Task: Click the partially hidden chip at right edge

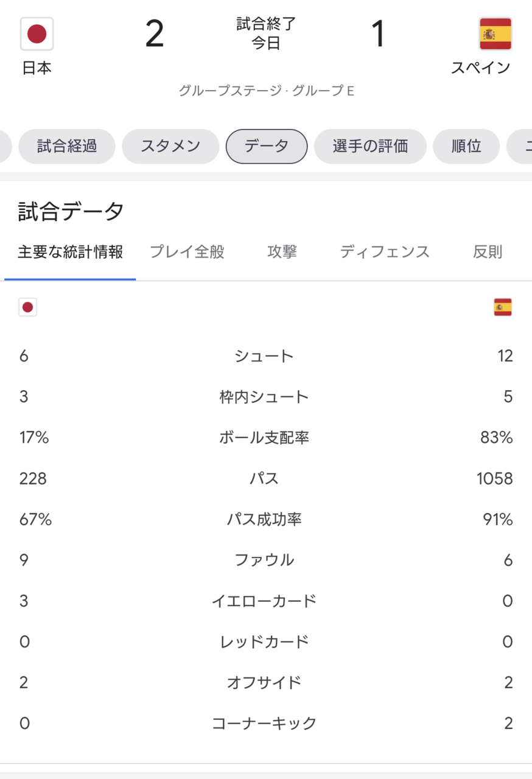Action: (x=520, y=146)
